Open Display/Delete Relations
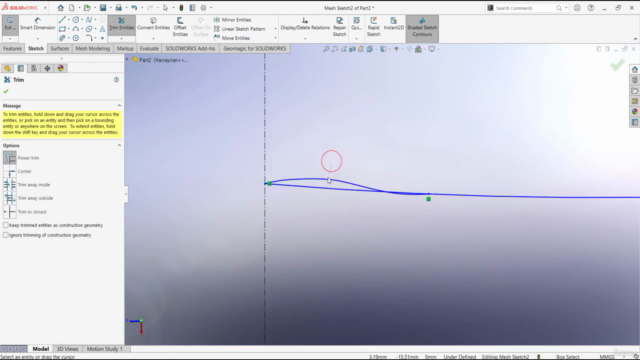The image size is (640, 360). [305, 24]
